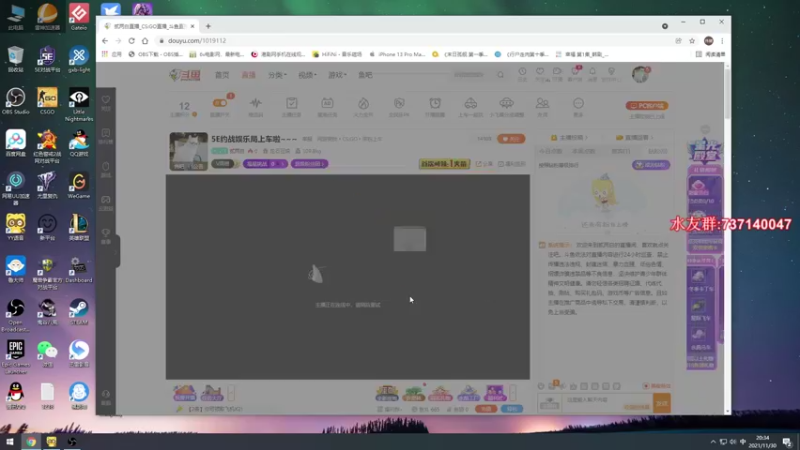Expand the left sidebar collapse handle
Image resolution: width=800 pixels, height=450 pixels.
(118, 251)
